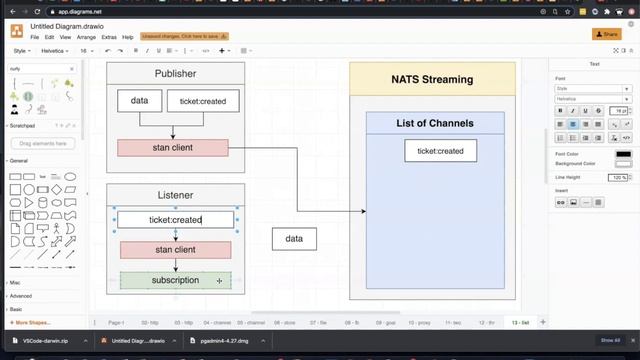
Task: Select the diamond shape in General
Action: click(x=56, y=190)
